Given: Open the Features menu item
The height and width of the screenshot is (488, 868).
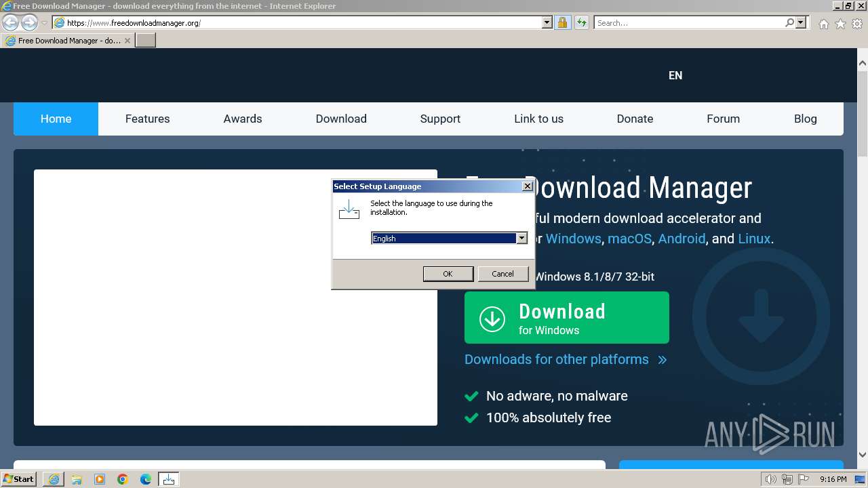Looking at the screenshot, I should pos(147,119).
